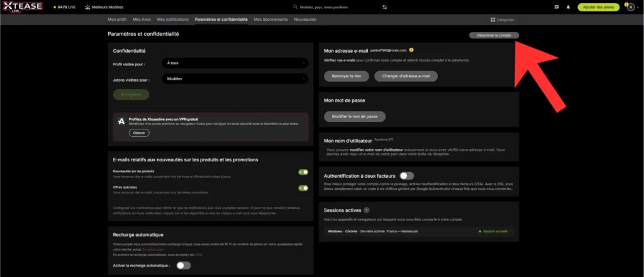Open the Catégories grid icon
The height and width of the screenshot is (277, 644).
click(493, 19)
